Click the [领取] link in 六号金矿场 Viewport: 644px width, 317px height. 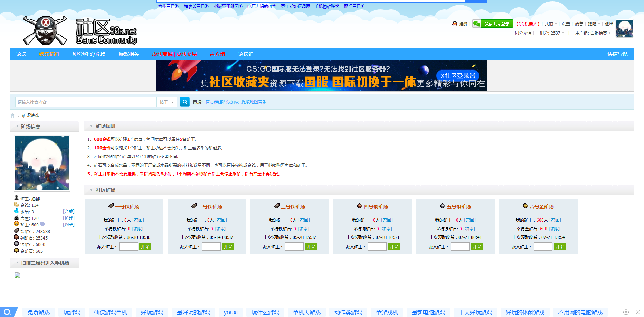(554, 229)
